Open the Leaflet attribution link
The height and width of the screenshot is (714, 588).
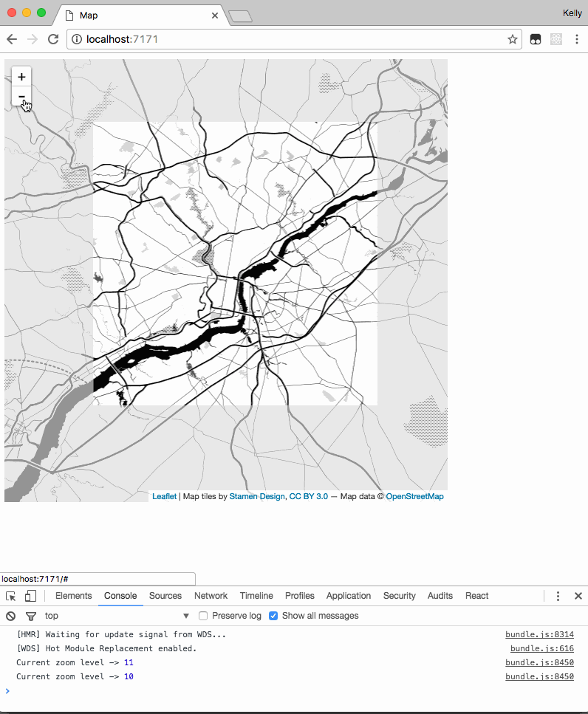164,497
